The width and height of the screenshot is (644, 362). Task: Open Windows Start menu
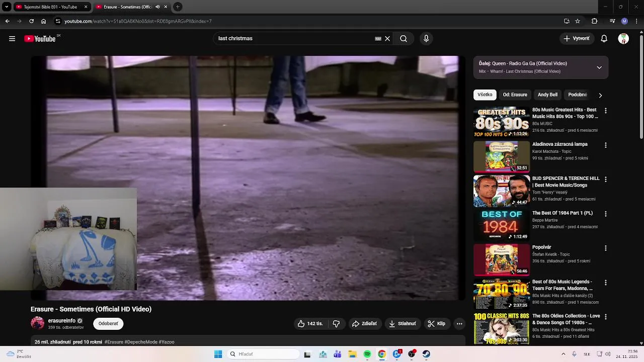click(218, 354)
